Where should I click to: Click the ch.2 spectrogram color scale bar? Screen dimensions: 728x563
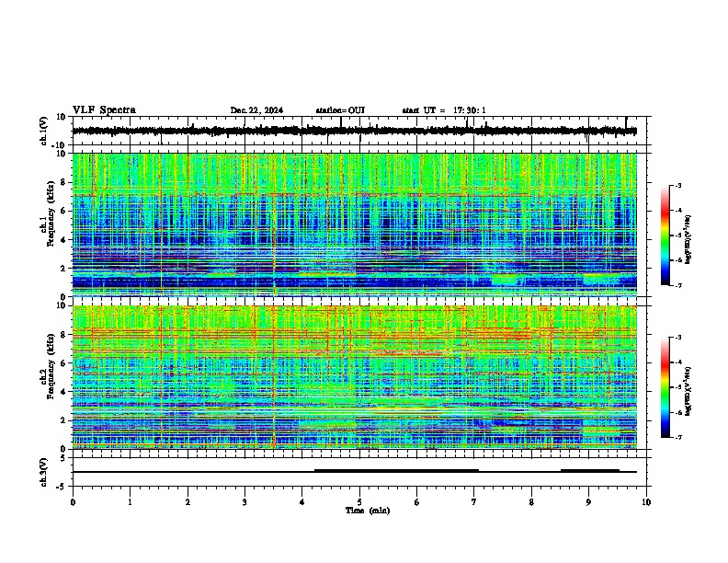pos(665,387)
